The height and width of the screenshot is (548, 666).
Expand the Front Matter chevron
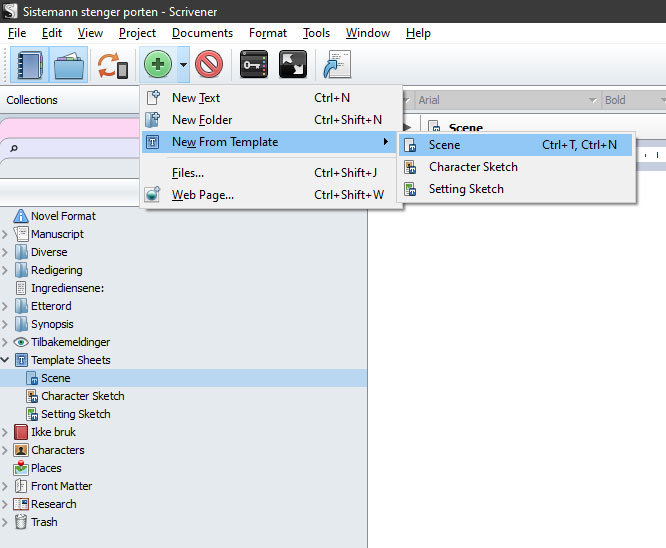point(5,486)
